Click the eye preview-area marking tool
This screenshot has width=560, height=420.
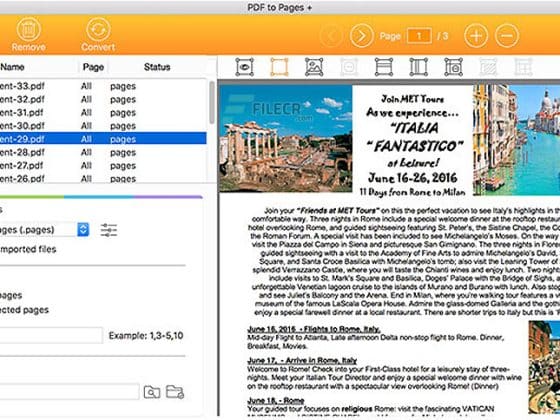tap(245, 67)
